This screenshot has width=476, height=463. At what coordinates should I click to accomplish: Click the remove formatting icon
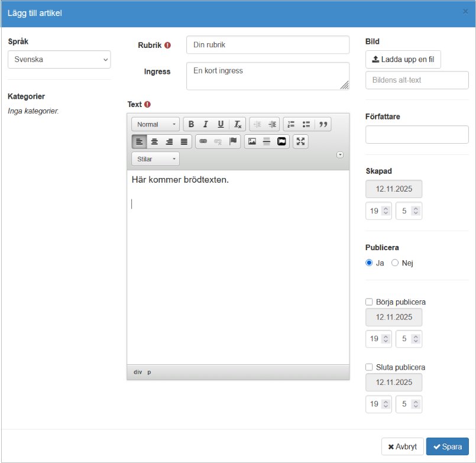coord(238,124)
